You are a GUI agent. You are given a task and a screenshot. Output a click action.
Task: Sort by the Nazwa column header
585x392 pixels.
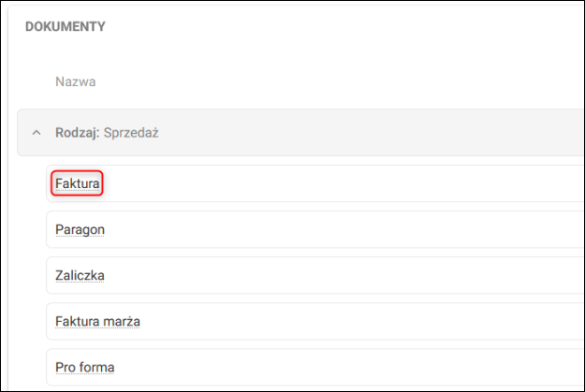point(76,81)
